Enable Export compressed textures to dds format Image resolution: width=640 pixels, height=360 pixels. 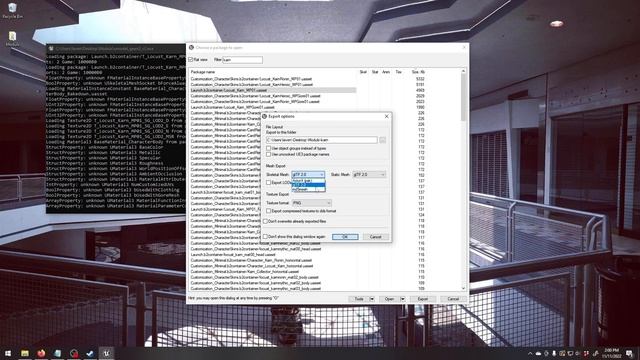(269, 211)
